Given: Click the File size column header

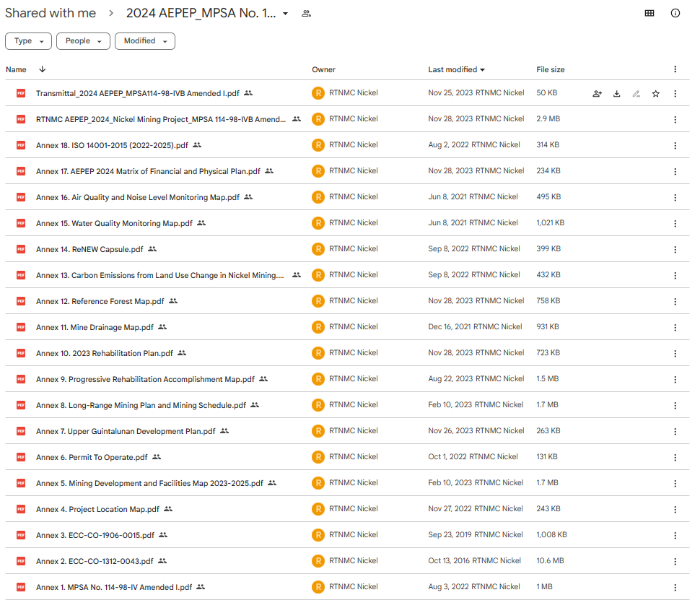Looking at the screenshot, I should pos(551,70).
